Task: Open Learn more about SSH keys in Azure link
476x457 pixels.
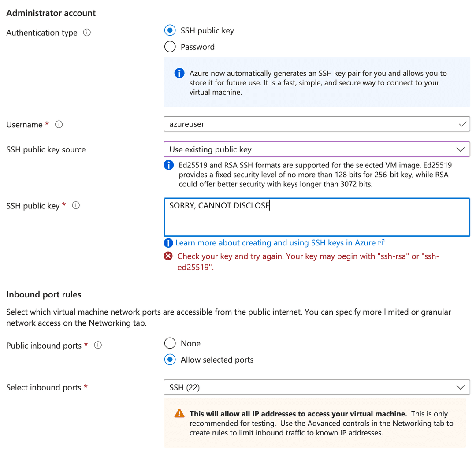Action: coord(275,243)
